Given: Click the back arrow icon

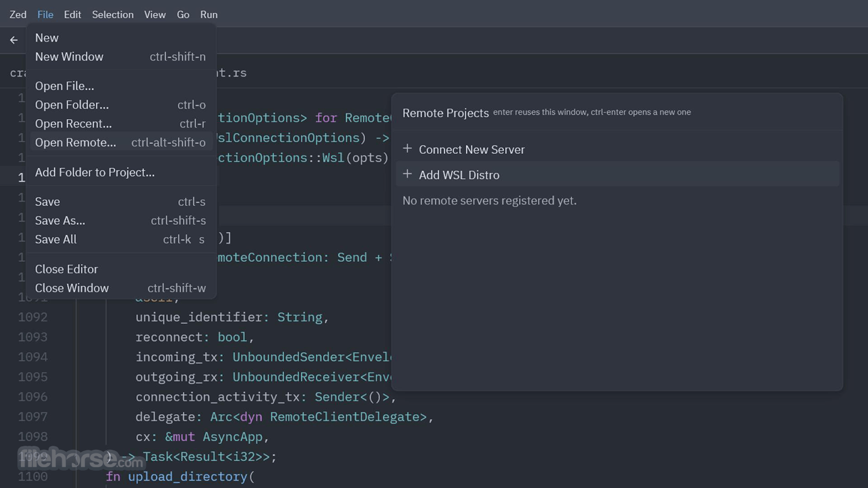Looking at the screenshot, I should (14, 40).
